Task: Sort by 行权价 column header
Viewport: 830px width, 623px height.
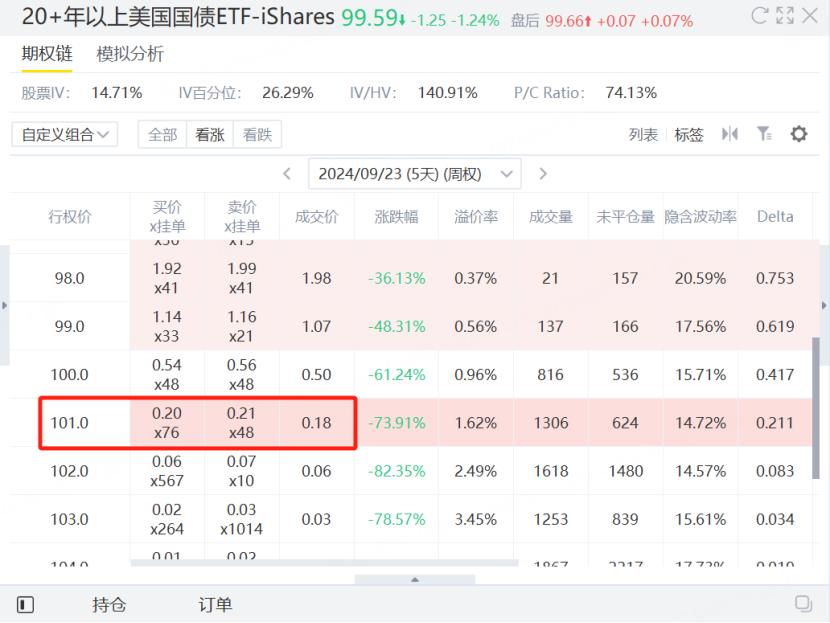Action: 70,216
